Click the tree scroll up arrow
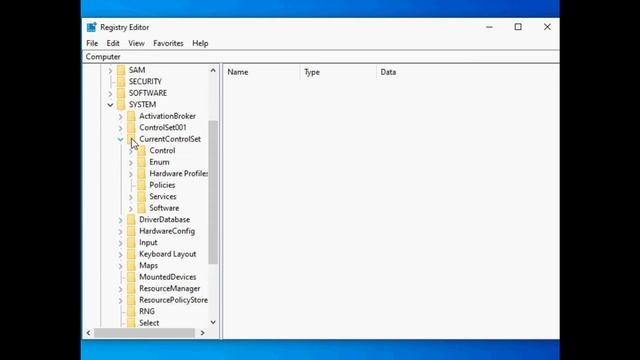 click(x=213, y=70)
